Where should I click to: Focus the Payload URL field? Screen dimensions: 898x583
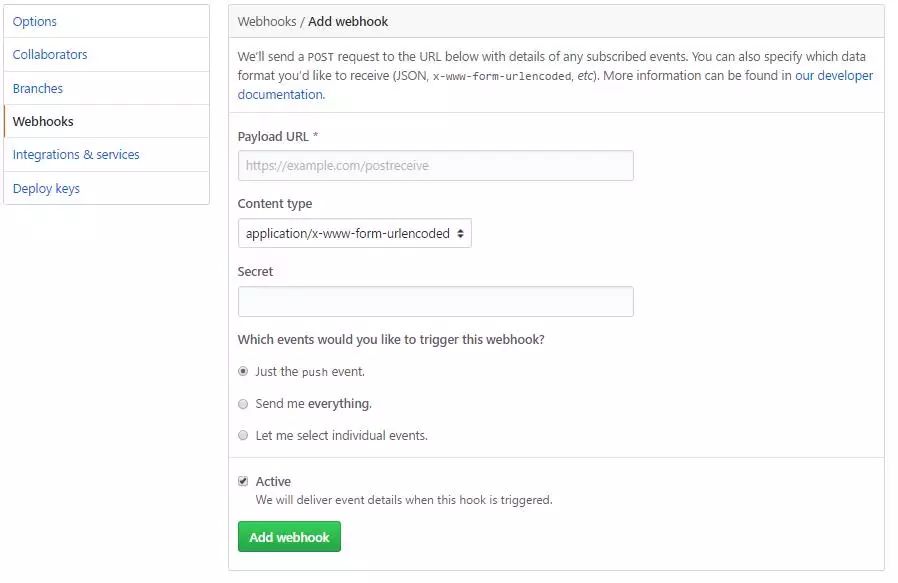(436, 166)
